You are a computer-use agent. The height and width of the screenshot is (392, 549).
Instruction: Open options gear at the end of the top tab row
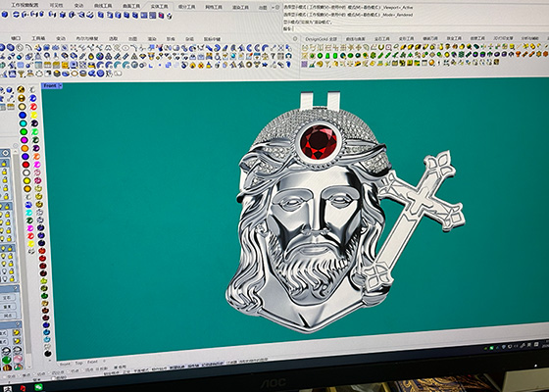276,8
